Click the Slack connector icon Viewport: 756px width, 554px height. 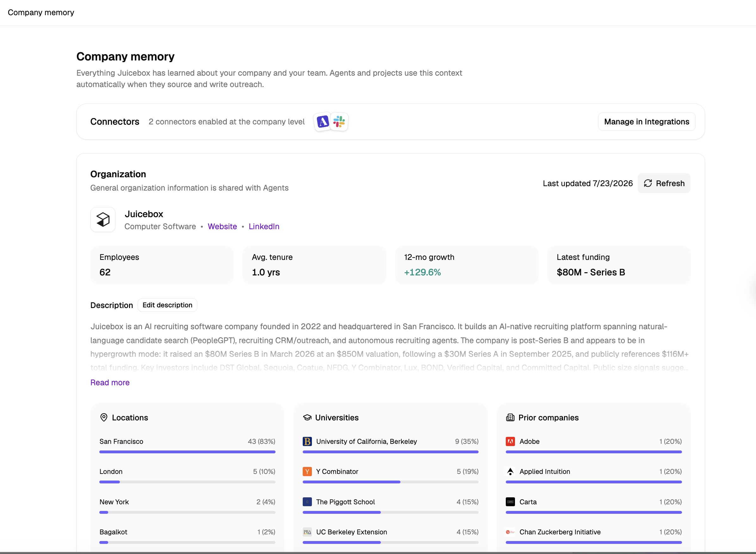tap(339, 121)
